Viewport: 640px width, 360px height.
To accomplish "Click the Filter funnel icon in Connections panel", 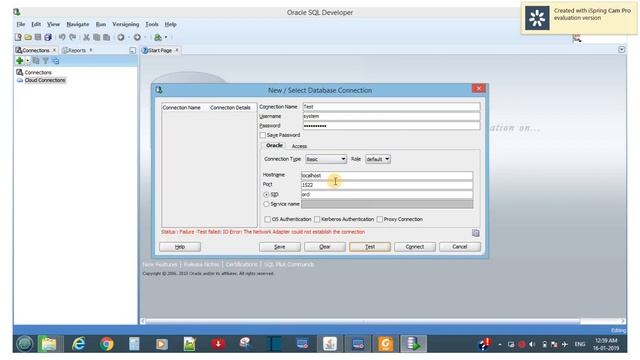I will 46,61.
